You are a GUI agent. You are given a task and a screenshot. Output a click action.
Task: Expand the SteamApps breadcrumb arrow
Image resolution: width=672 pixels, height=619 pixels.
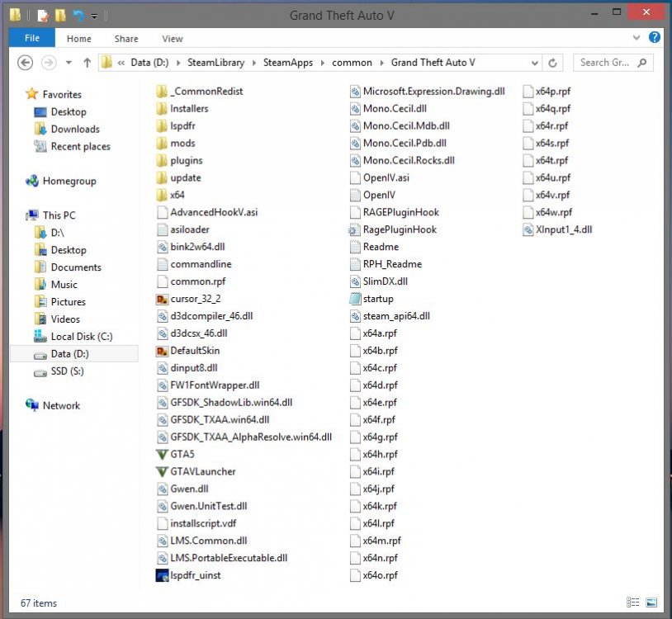[322, 63]
